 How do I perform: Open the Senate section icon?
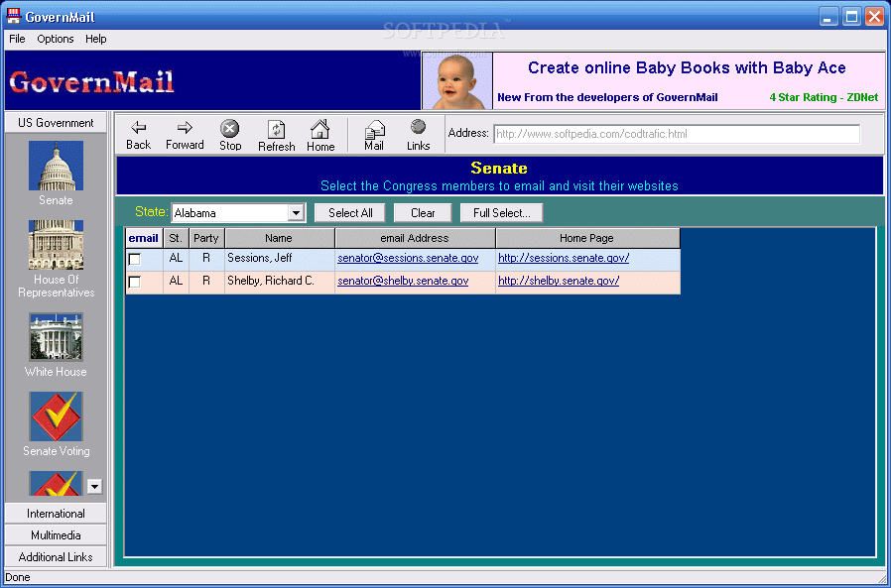56,166
